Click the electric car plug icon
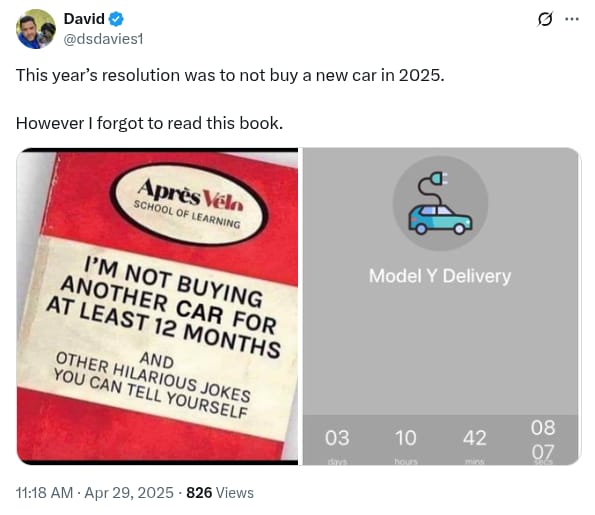Viewport: 595px width, 515px height. coord(440,203)
